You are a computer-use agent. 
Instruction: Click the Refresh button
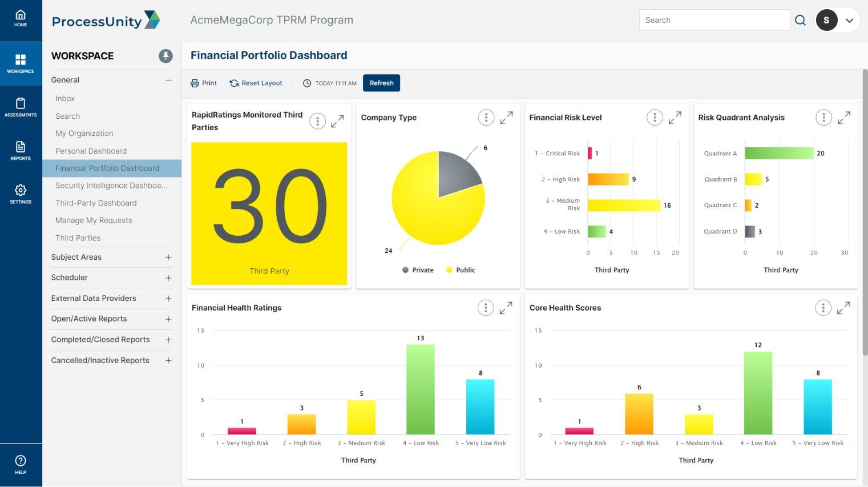point(381,83)
